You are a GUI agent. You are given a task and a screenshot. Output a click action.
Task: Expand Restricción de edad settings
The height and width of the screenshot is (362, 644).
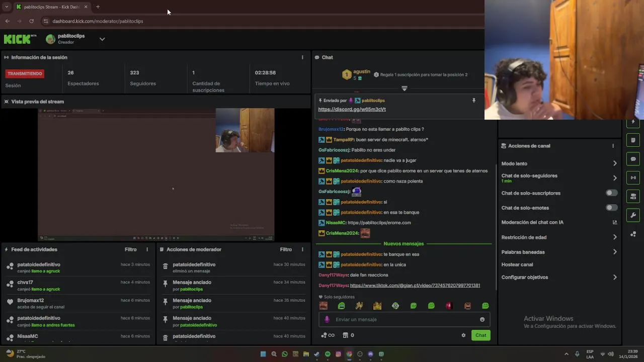pyautogui.click(x=614, y=237)
